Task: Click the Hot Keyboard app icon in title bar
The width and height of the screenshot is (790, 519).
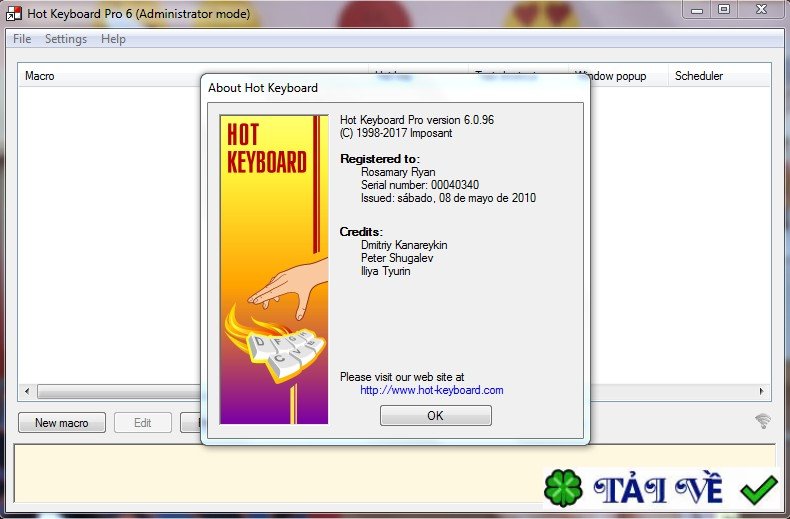Action: [14, 14]
